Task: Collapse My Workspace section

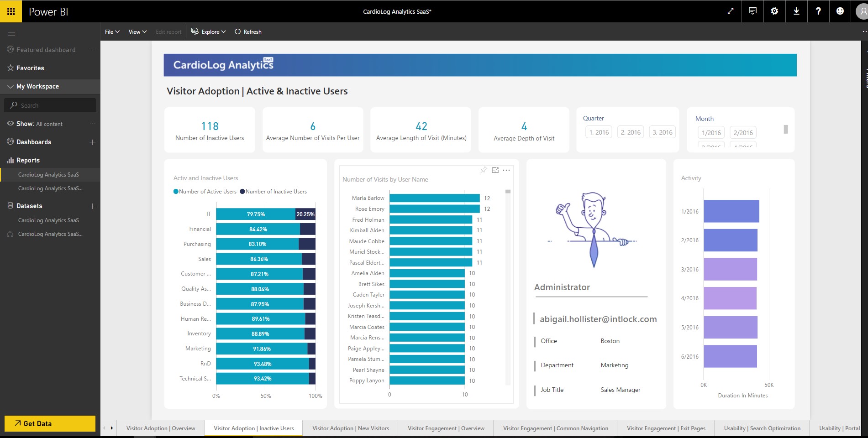Action: pos(11,86)
